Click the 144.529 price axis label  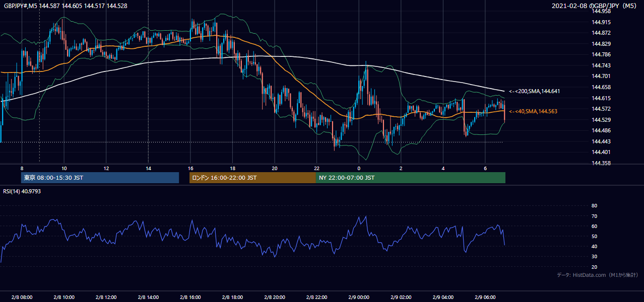(602, 120)
